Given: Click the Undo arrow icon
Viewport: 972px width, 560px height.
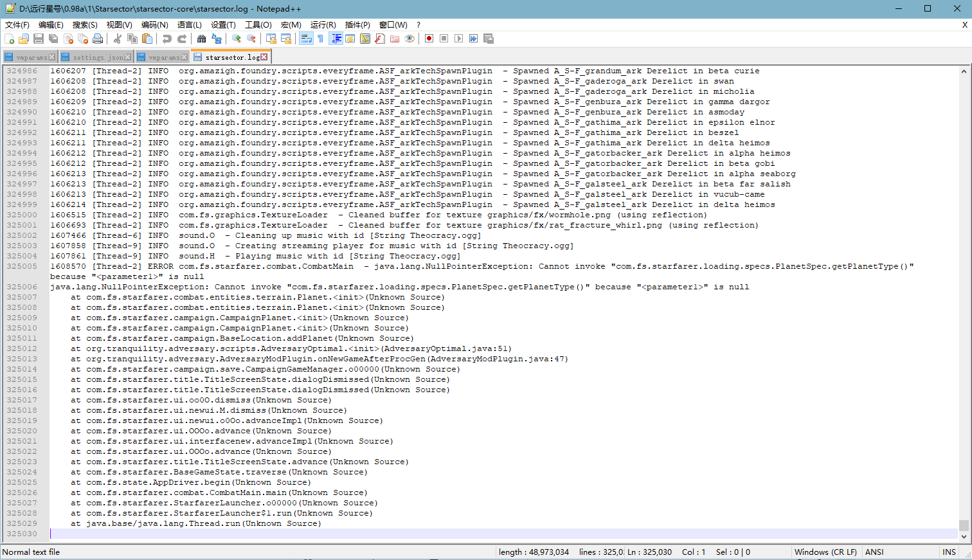Looking at the screenshot, I should click(167, 39).
